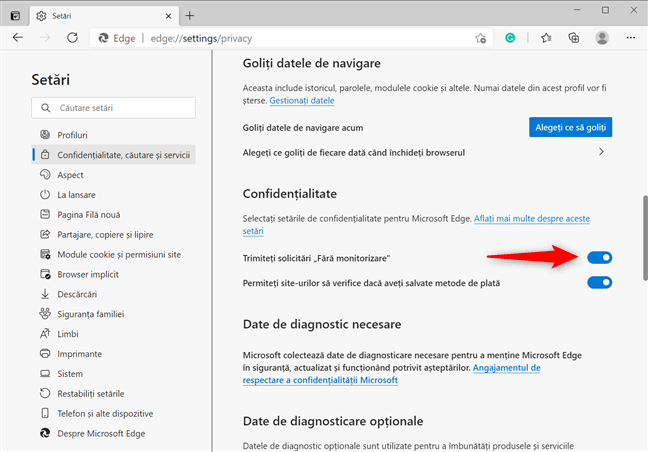Expand Alegeți ce goliți la închidere chevron
Image resolution: width=648 pixels, height=452 pixels.
(x=601, y=152)
